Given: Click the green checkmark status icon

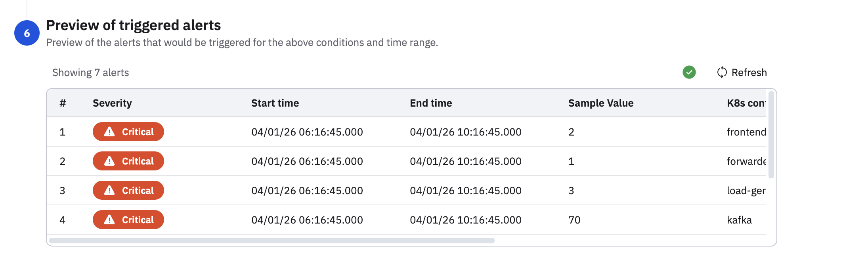Looking at the screenshot, I should (689, 72).
